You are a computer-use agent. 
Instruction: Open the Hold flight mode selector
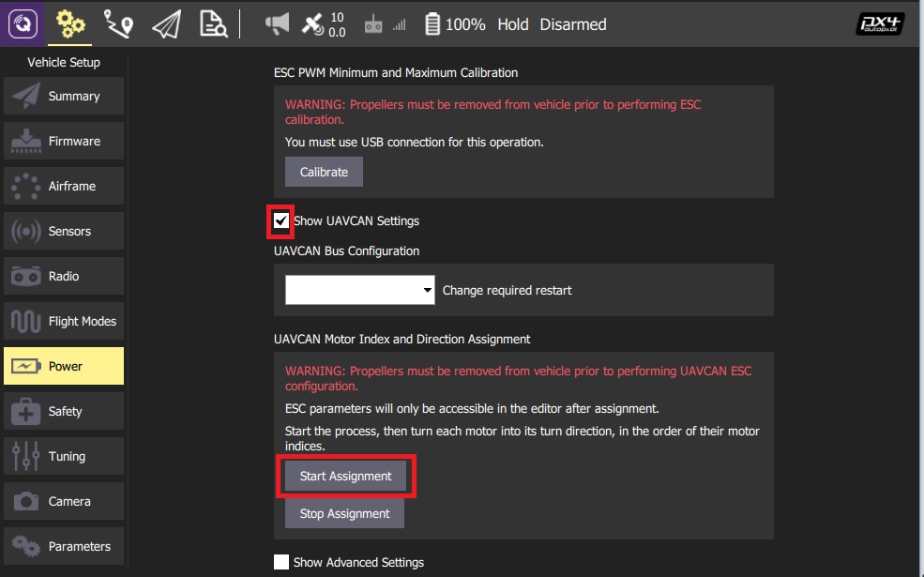tap(512, 24)
